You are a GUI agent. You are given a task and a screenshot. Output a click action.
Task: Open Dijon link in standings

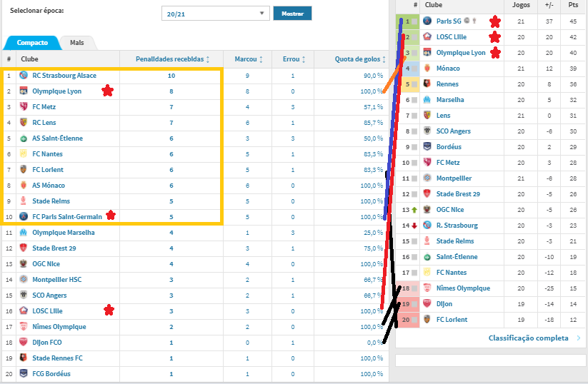point(444,304)
